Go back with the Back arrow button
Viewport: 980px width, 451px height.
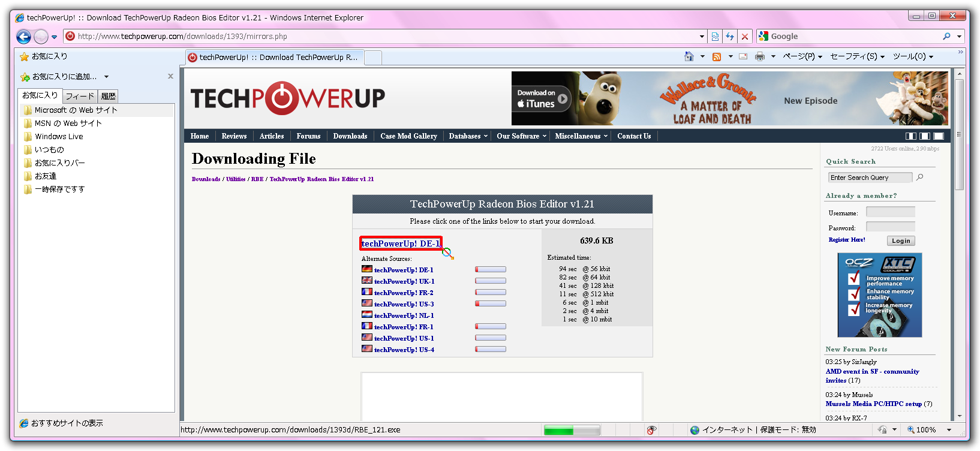click(23, 37)
